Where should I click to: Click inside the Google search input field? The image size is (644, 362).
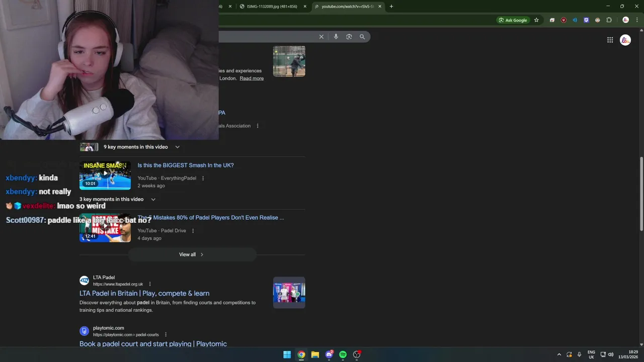click(267, 37)
